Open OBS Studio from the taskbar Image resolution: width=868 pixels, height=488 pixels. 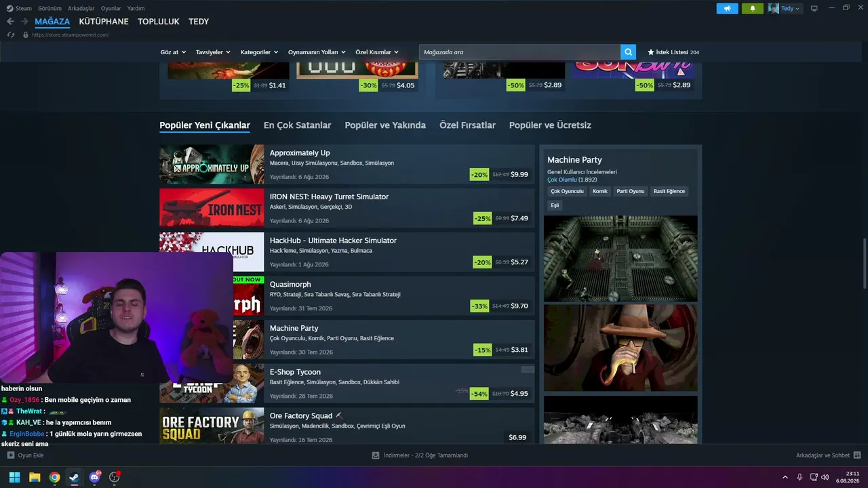click(114, 477)
